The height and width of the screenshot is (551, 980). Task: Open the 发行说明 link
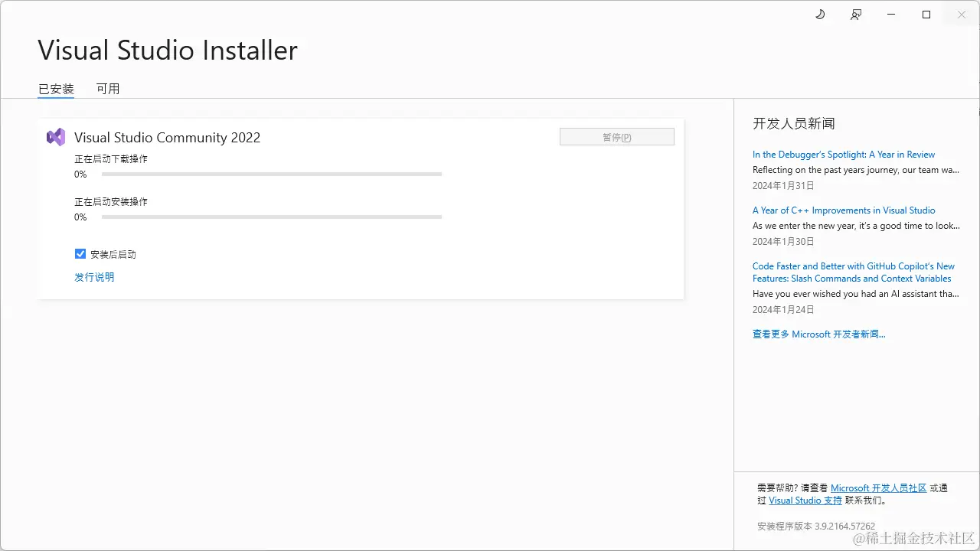(x=94, y=277)
